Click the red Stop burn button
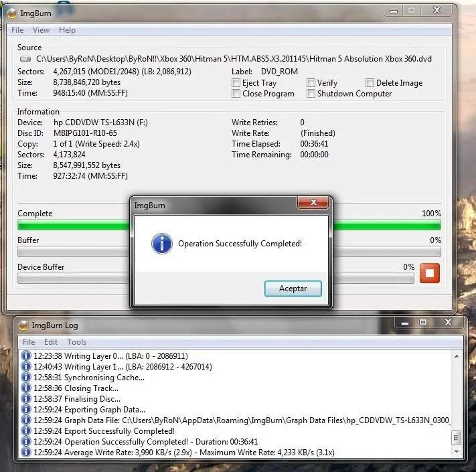Screen dimensions: 476x472 430,273
